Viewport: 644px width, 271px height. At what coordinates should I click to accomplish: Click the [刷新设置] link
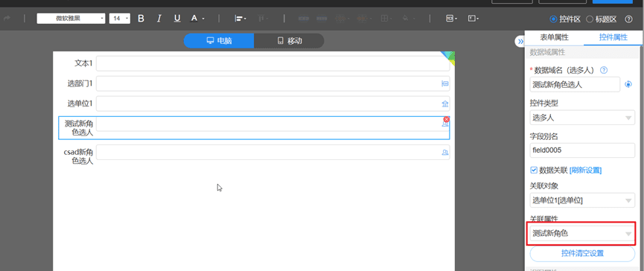coord(586,170)
